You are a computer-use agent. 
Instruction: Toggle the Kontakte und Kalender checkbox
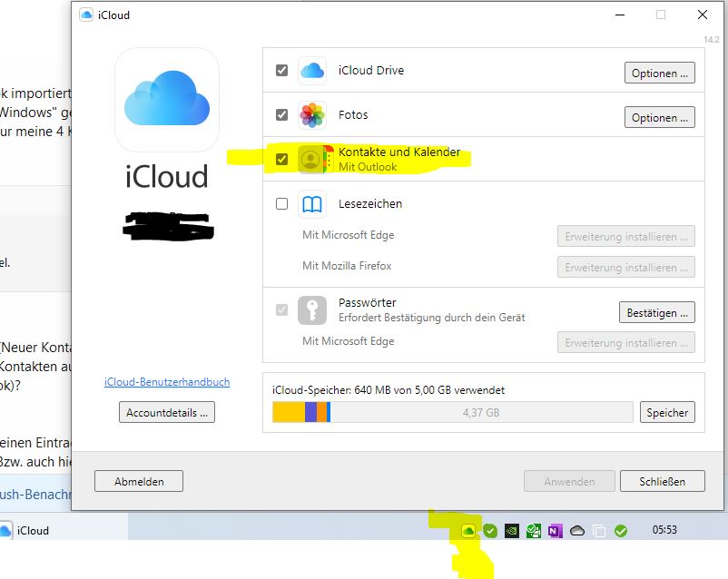[x=281, y=159]
